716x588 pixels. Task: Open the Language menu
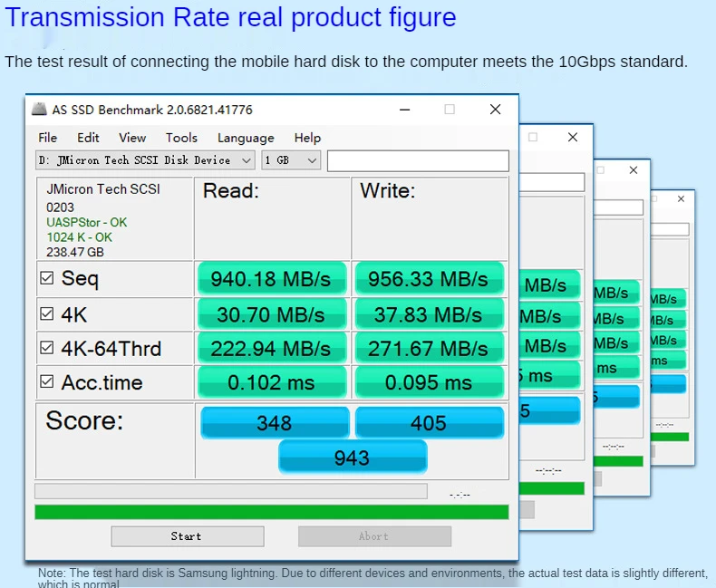tap(246, 138)
